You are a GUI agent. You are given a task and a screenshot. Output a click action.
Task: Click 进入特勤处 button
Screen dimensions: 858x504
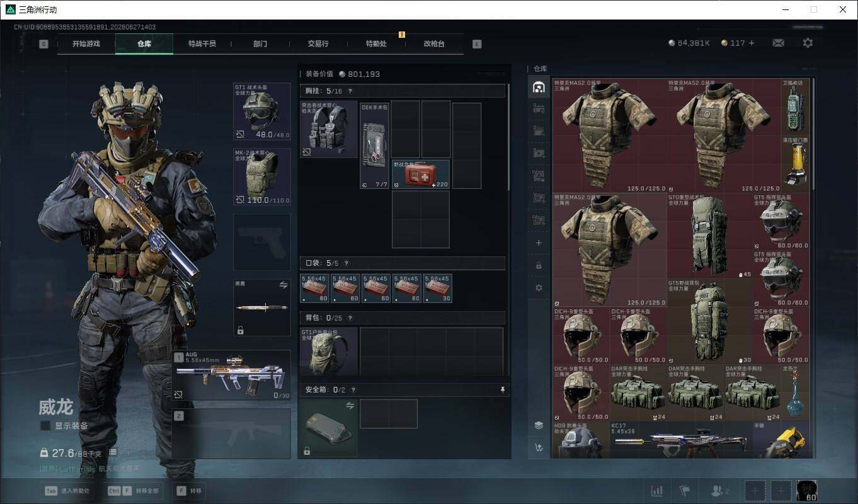[67, 491]
